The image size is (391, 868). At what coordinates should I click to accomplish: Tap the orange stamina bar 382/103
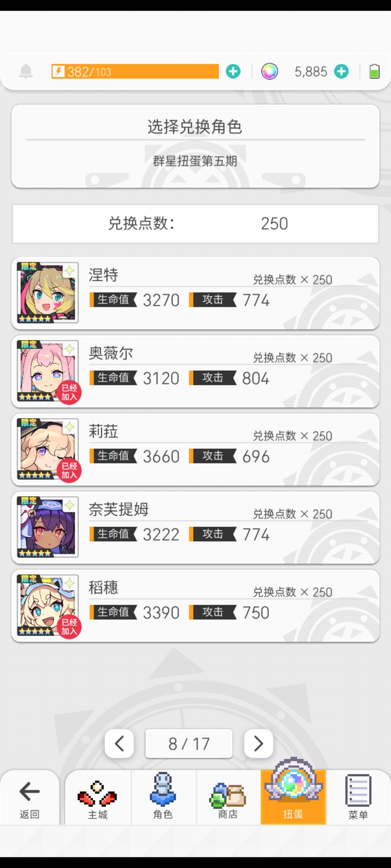point(135,71)
